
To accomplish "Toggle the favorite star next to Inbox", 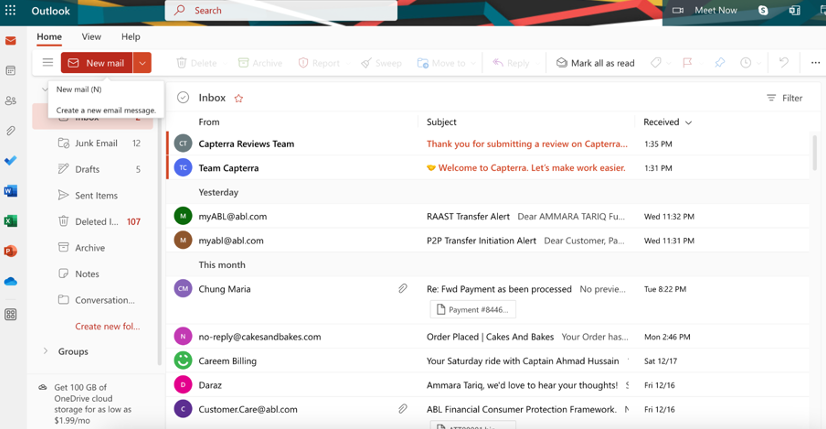I will (x=238, y=98).
